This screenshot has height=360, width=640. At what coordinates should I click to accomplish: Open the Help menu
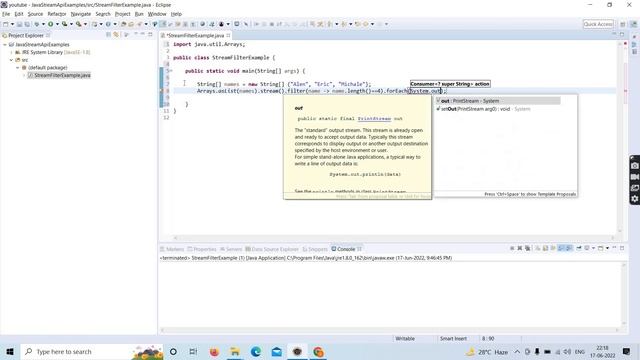tap(176, 14)
